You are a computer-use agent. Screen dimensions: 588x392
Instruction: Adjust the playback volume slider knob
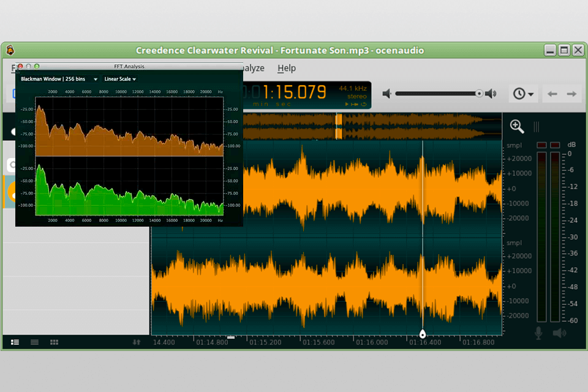pos(479,93)
